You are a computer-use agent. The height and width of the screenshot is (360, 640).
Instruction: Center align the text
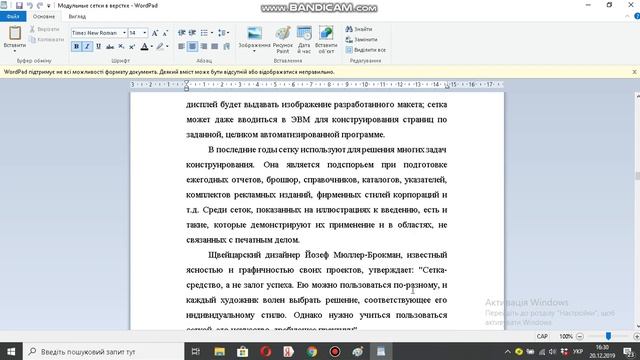pos(192,47)
